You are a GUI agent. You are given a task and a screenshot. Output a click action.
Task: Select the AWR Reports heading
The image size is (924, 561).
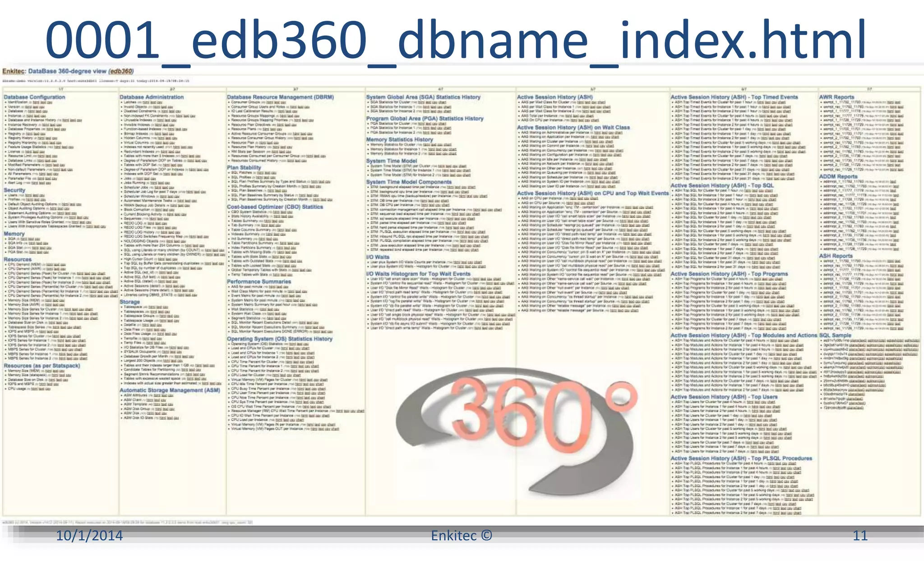click(836, 97)
